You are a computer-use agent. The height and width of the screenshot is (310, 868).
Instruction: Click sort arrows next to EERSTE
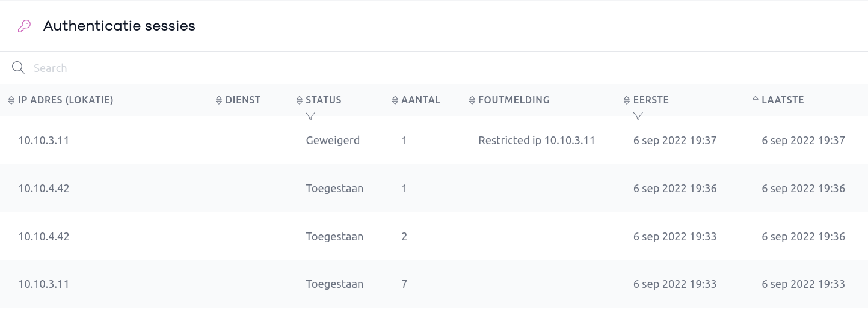[627, 100]
